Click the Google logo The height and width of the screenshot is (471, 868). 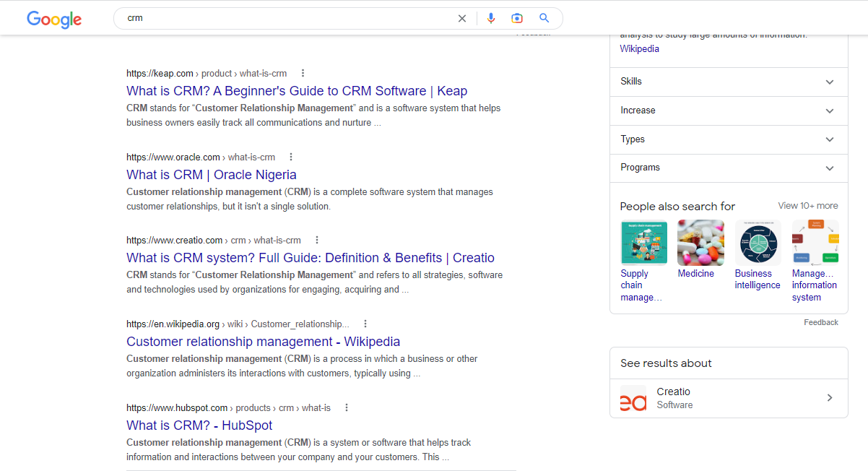click(x=54, y=19)
